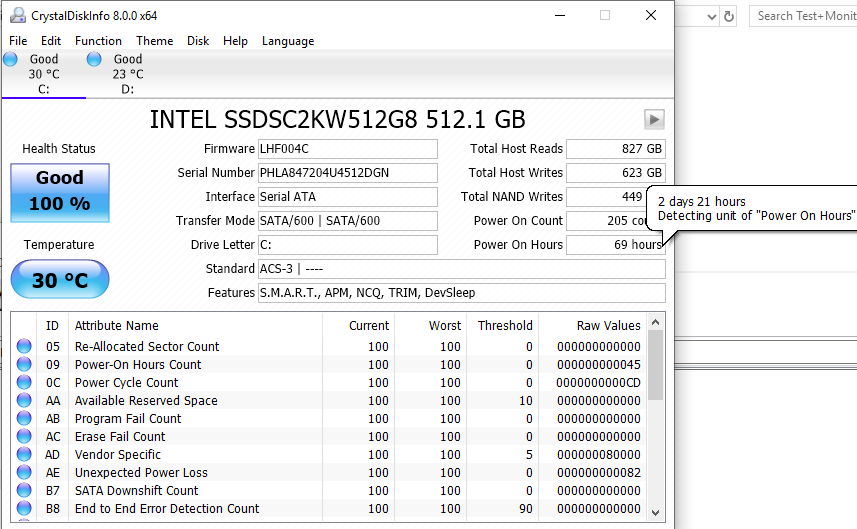Click the Attribute Name column header
Image resolution: width=857 pixels, height=529 pixels.
[195, 326]
